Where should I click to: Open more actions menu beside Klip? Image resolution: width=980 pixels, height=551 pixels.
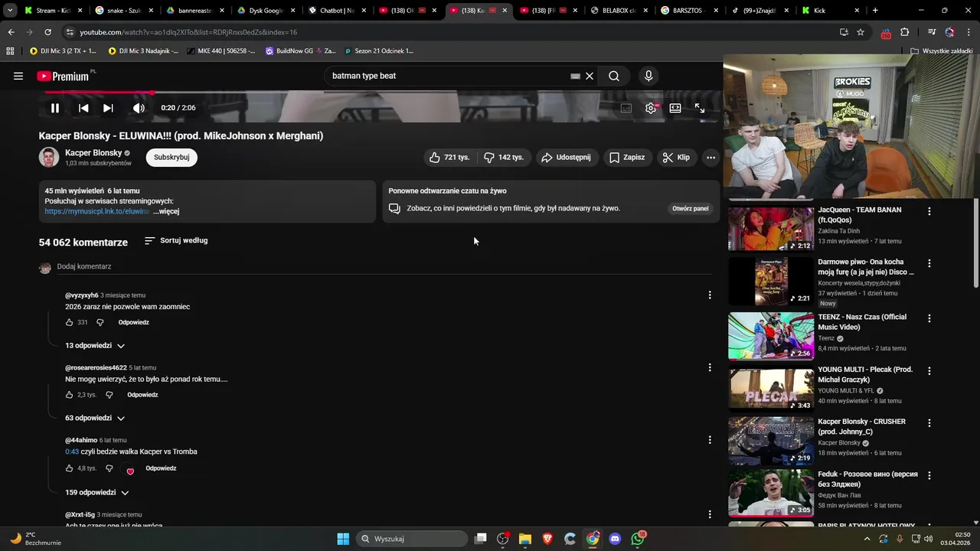(710, 157)
